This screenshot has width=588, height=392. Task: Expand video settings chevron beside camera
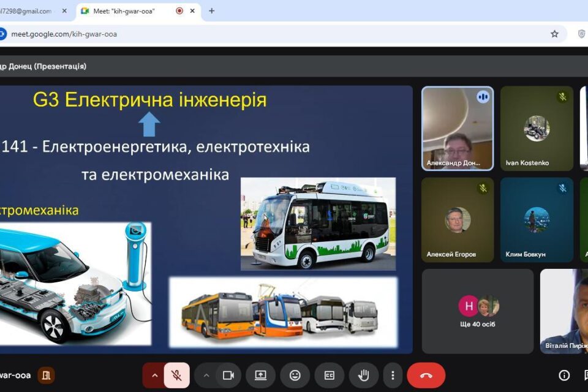click(206, 375)
